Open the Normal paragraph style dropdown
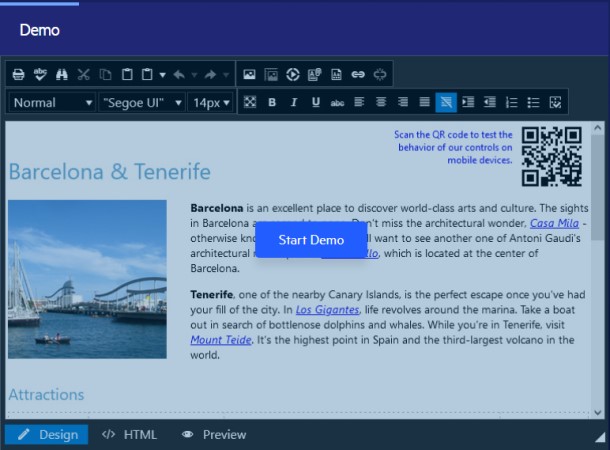This screenshot has height=450, width=610. coord(51,102)
